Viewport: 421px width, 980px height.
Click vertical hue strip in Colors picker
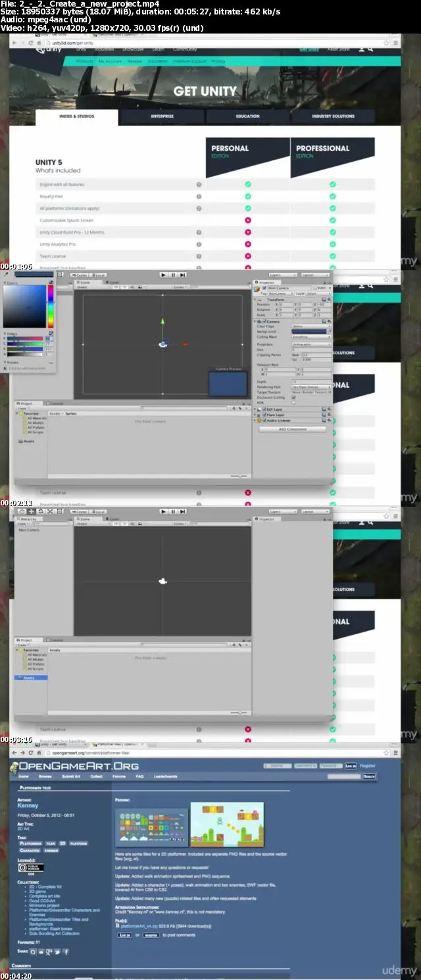51,307
